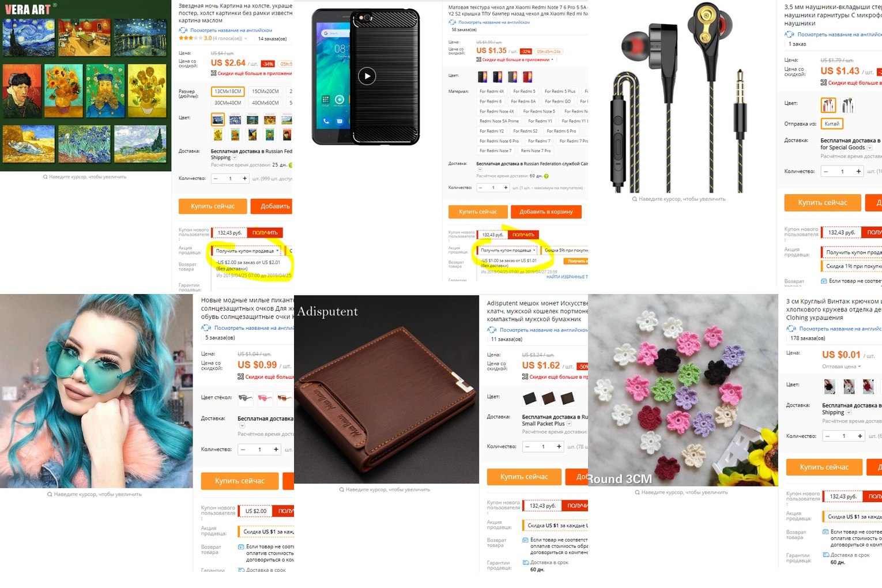Decrease earphones quantity with the minus icon
This screenshot has width=882, height=588.
point(826,171)
